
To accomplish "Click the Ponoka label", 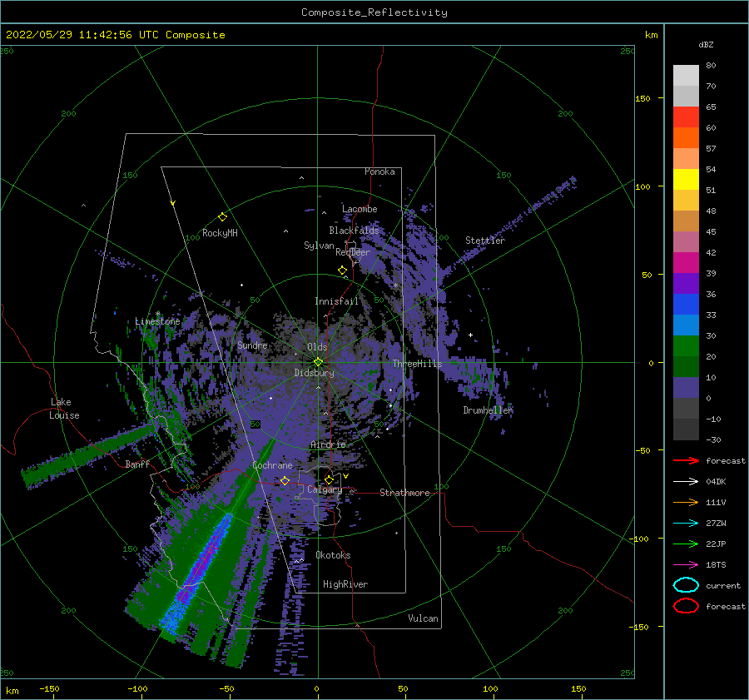I will coord(379,171).
